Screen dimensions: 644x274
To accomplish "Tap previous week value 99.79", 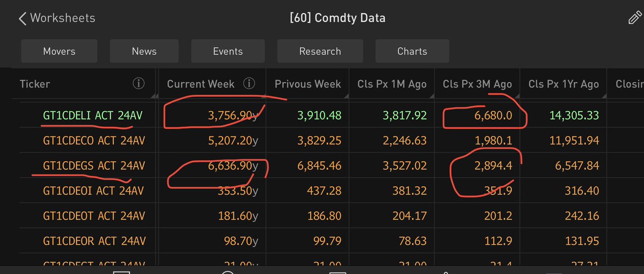I will tap(327, 242).
